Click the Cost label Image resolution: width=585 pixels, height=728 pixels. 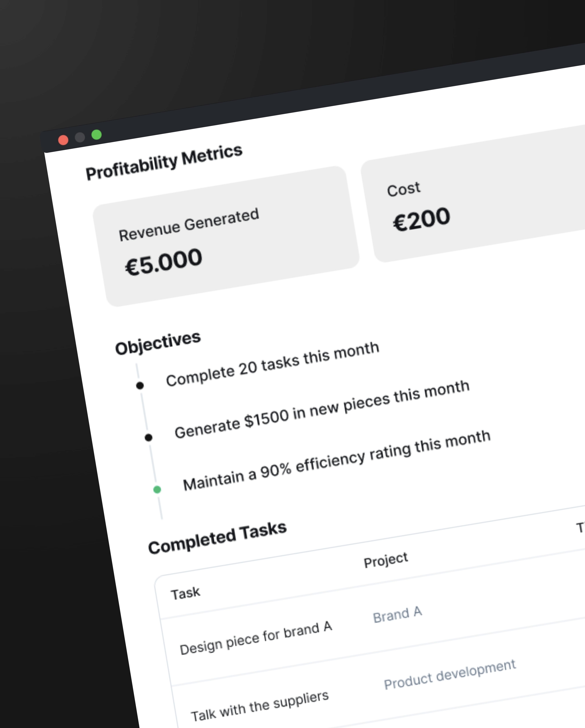click(404, 189)
